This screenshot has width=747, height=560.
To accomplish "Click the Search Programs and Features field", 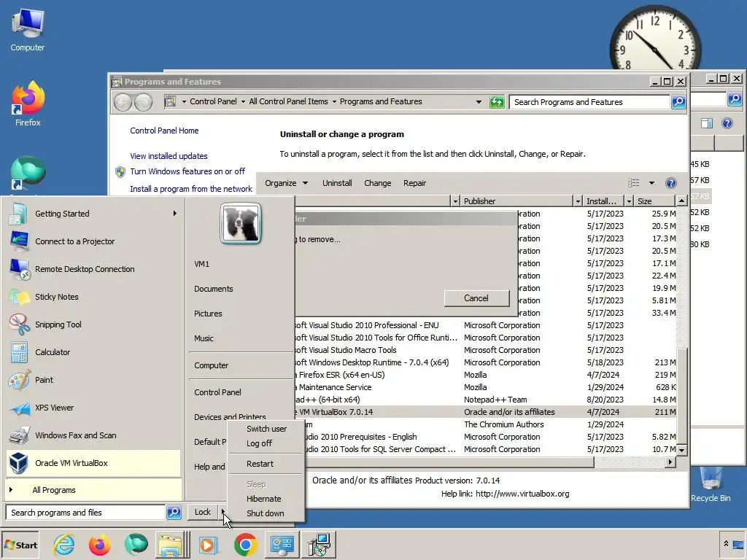I will coord(589,102).
